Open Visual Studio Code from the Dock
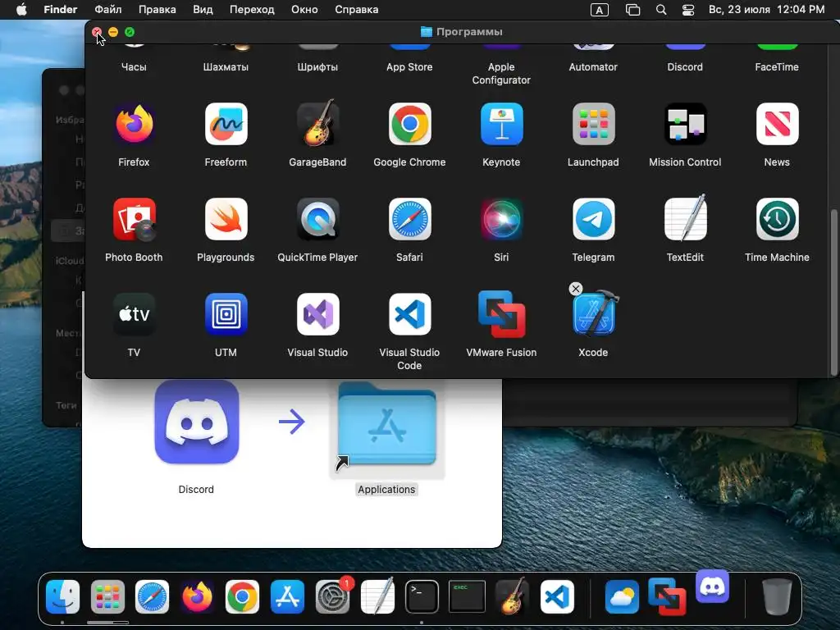 tap(557, 597)
